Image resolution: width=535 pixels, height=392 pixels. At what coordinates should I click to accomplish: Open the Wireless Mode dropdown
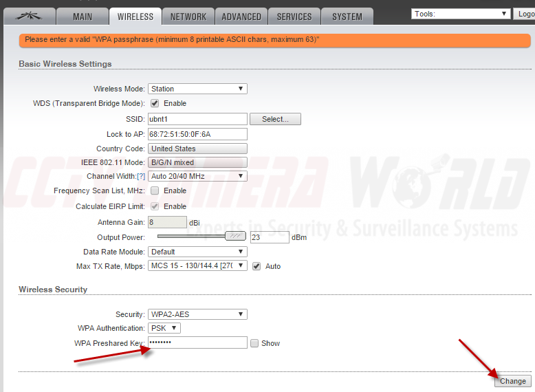[x=197, y=89]
